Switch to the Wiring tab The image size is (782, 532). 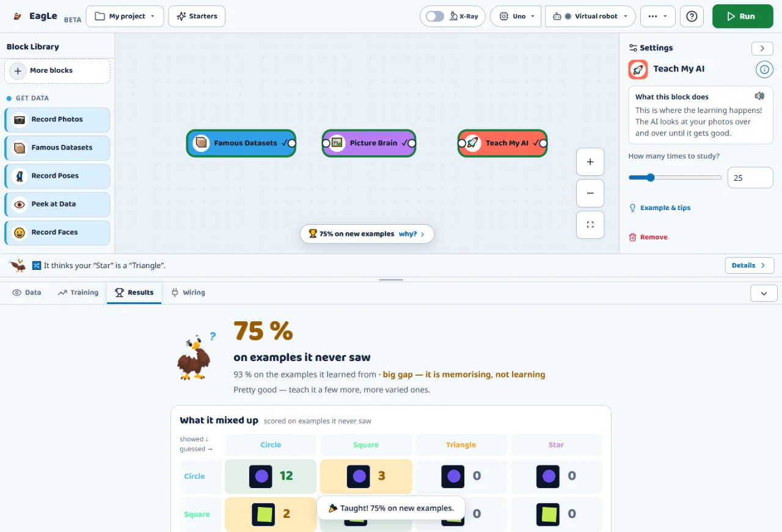pyautogui.click(x=188, y=293)
